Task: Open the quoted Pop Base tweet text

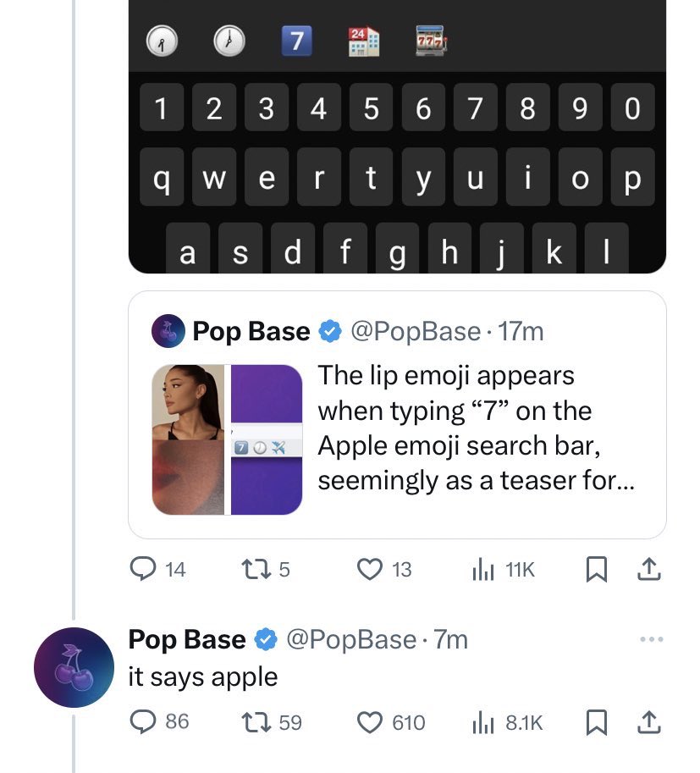Action: coord(477,428)
